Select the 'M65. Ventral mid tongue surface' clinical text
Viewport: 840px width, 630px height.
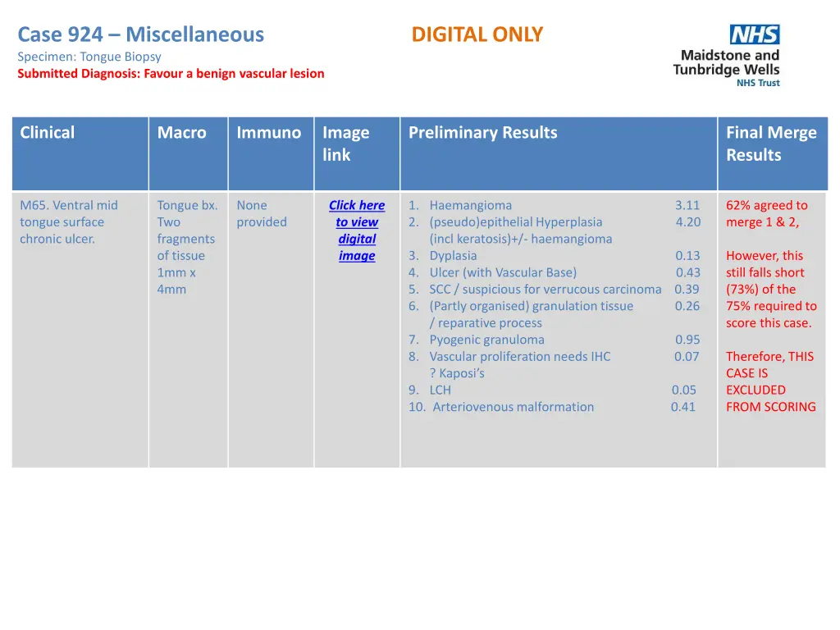pyautogui.click(x=69, y=214)
